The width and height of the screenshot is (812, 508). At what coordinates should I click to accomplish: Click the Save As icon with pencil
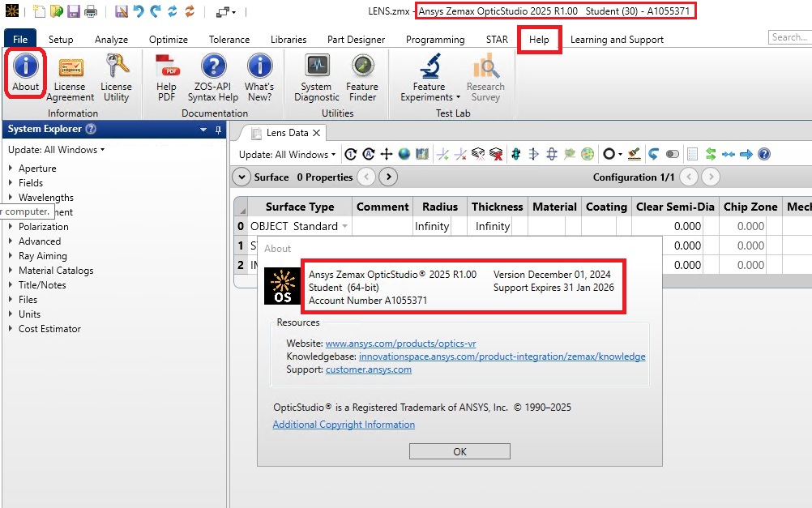tap(122, 11)
